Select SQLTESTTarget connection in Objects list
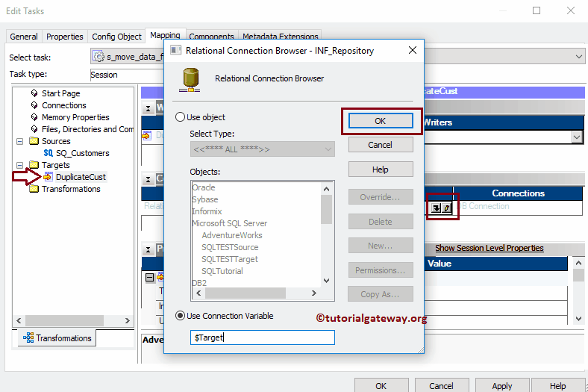 tap(230, 259)
